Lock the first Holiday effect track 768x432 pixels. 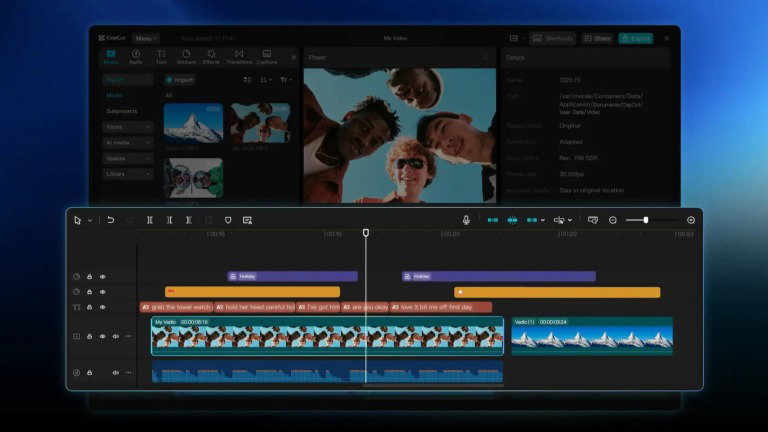tap(90, 277)
